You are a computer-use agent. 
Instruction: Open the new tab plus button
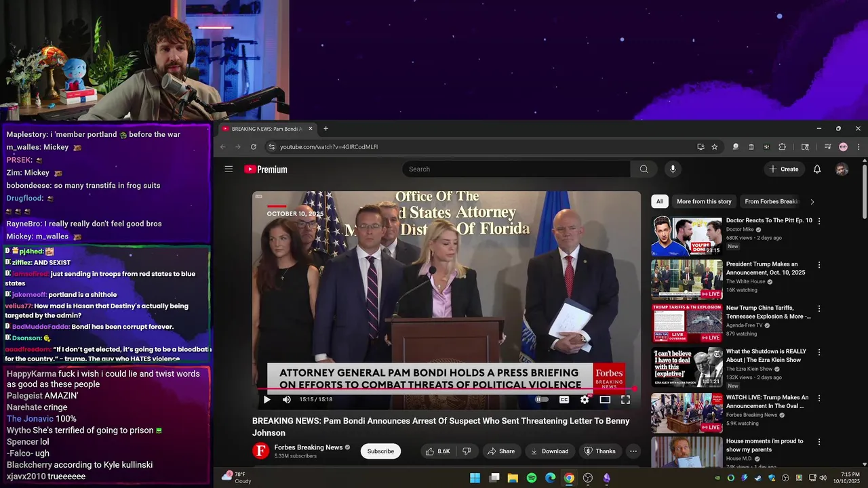[325, 129]
